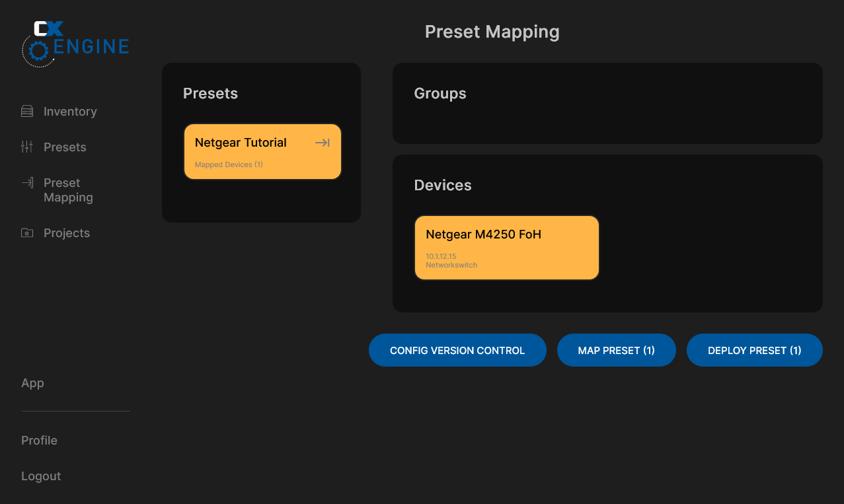Viewport: 844px width, 504px height.
Task: Click the Networkswitch label
Action: (451, 265)
